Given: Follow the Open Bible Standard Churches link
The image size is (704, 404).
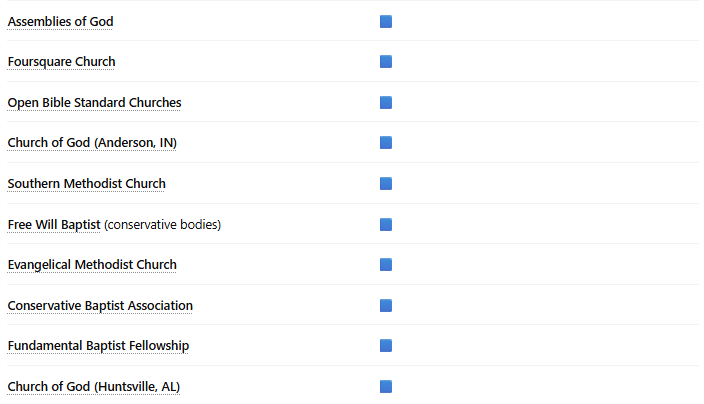Looking at the screenshot, I should (x=94, y=102).
